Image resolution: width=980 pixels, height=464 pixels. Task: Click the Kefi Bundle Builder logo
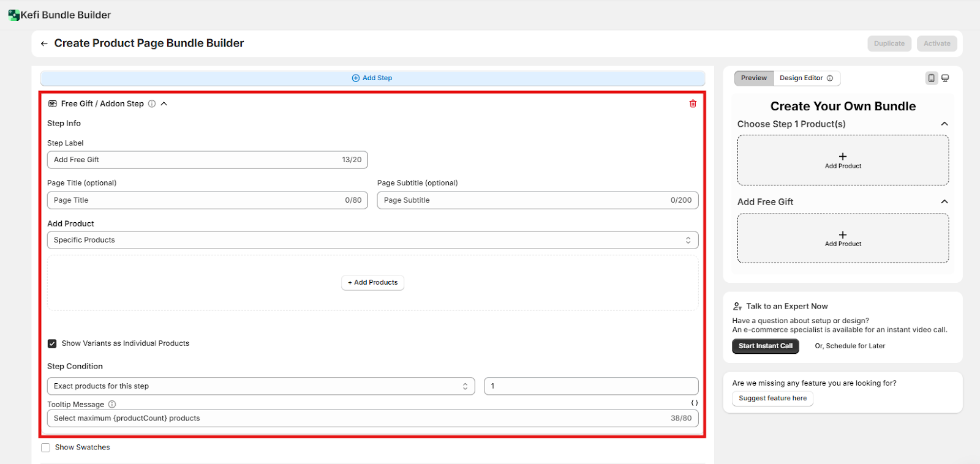click(x=13, y=15)
